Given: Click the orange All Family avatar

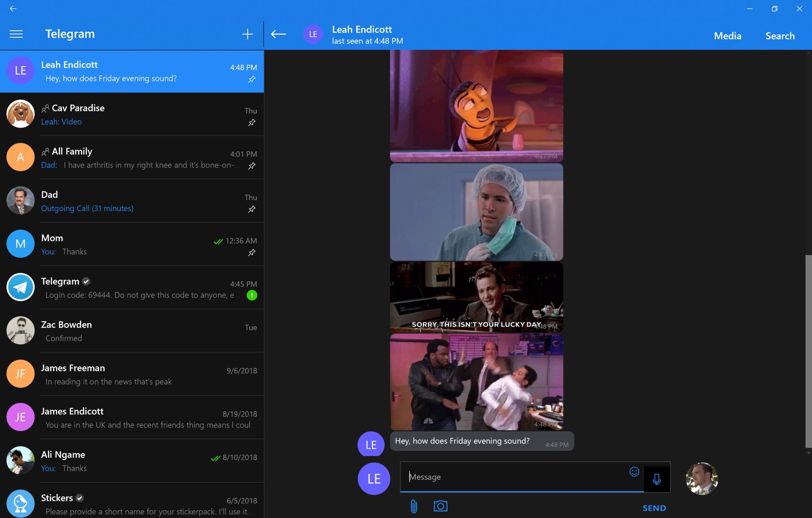Looking at the screenshot, I should tap(21, 157).
